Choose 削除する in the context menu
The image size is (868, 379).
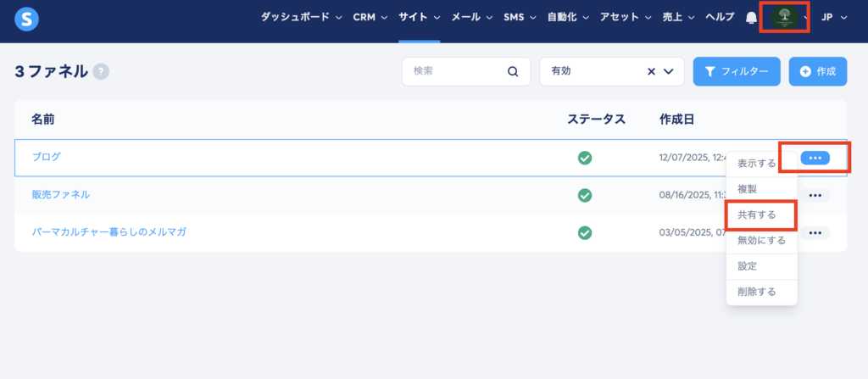[757, 292]
